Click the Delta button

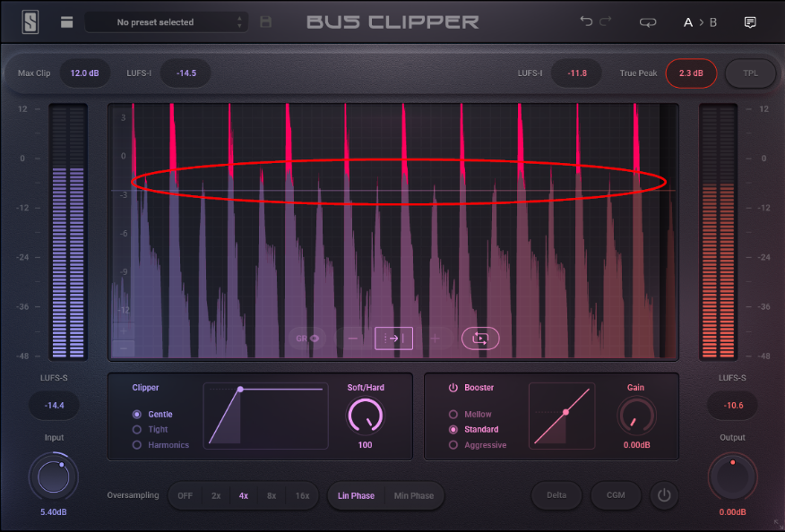[x=556, y=495]
